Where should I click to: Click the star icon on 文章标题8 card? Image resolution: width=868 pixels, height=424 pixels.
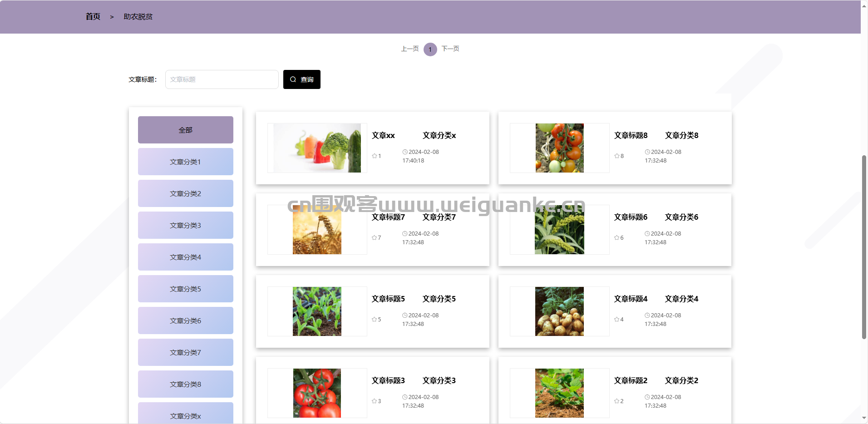tap(617, 156)
